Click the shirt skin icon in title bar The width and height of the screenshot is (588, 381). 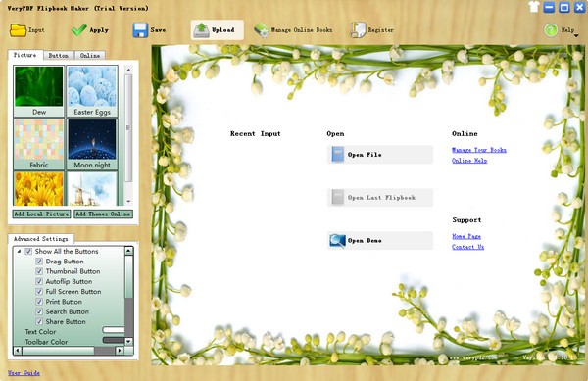tap(534, 7)
